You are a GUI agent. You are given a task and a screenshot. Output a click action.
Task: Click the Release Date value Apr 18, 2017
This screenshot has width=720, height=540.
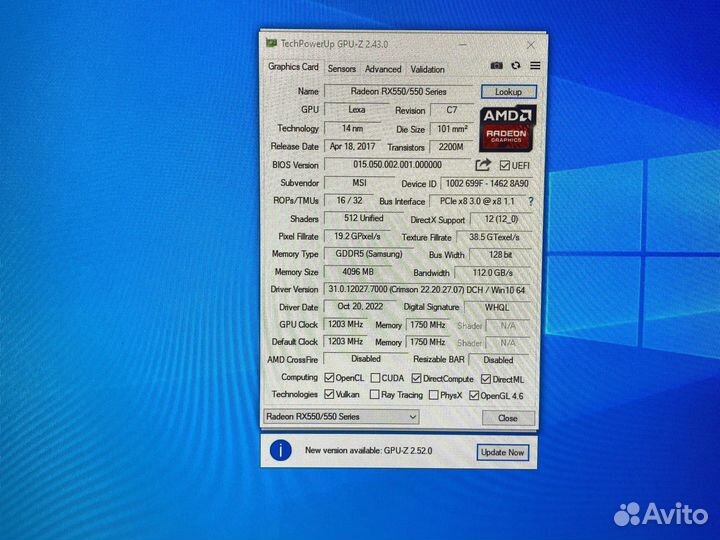pos(352,146)
